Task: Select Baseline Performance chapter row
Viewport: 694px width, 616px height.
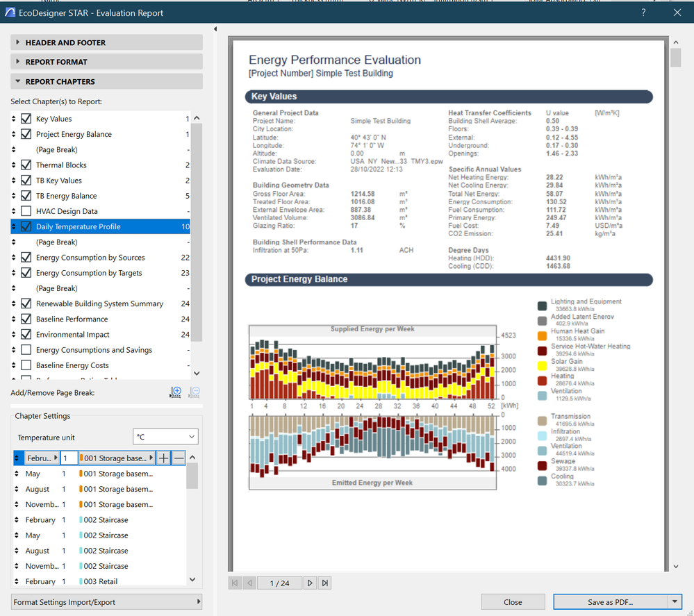Action: click(x=101, y=319)
